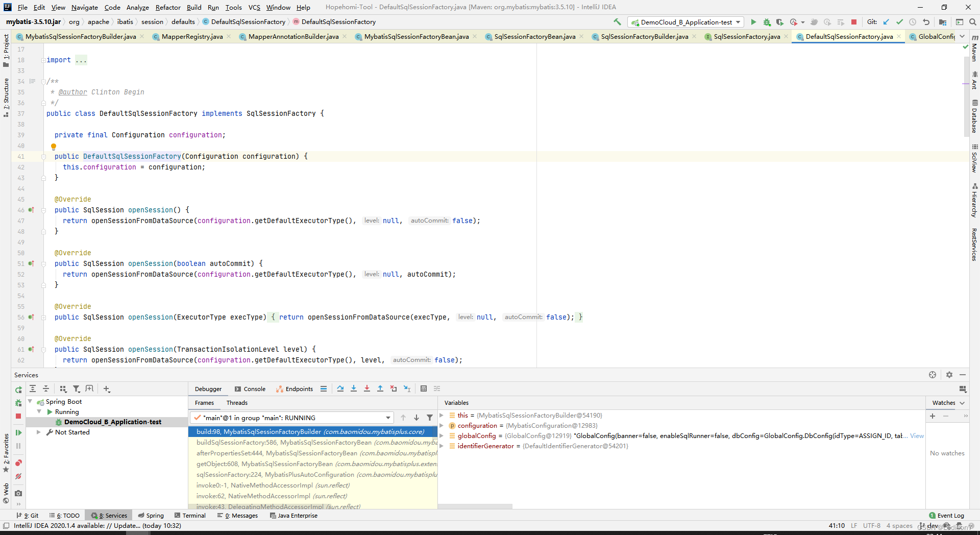Expand the 'this' variable node
Viewport: 980px width, 535px height.
[x=442, y=416]
